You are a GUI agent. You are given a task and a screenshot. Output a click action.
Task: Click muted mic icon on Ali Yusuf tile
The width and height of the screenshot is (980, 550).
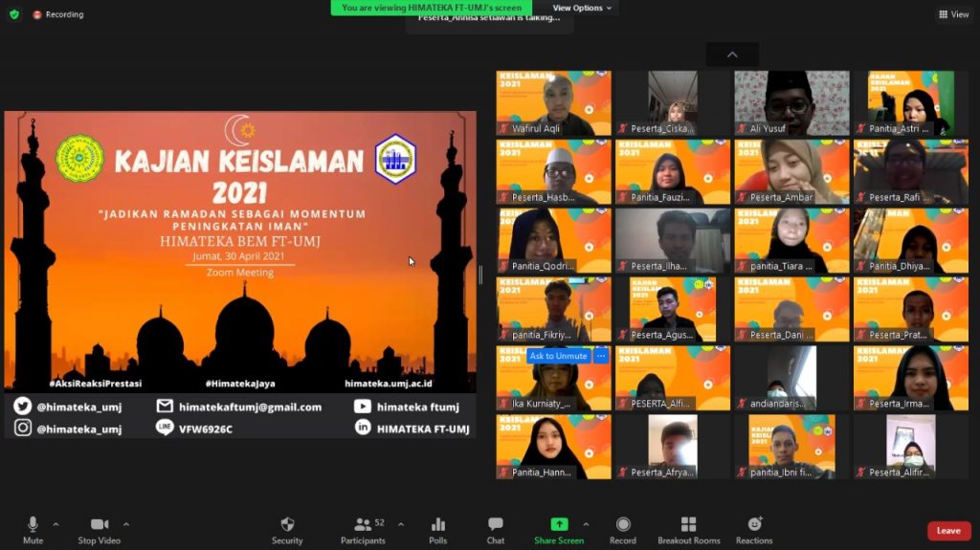(x=742, y=128)
